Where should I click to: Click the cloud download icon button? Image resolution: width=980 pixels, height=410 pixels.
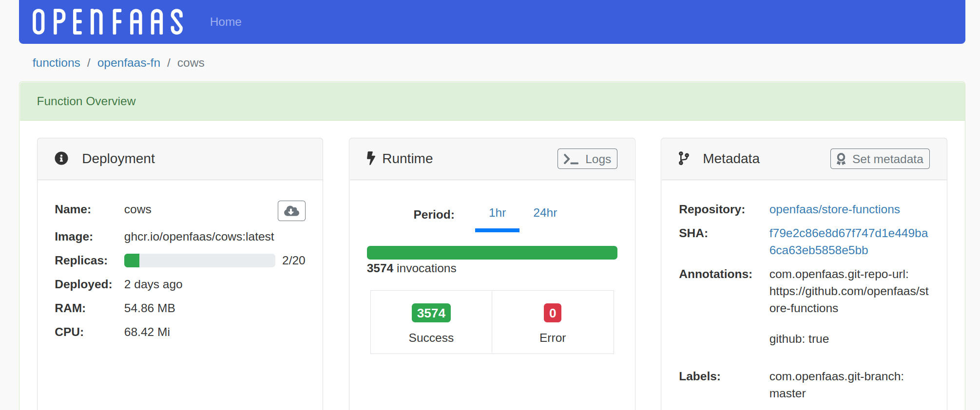(291, 211)
